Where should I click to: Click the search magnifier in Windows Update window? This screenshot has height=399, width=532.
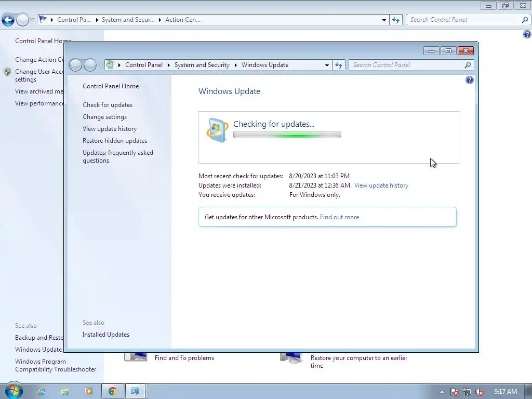(x=468, y=65)
